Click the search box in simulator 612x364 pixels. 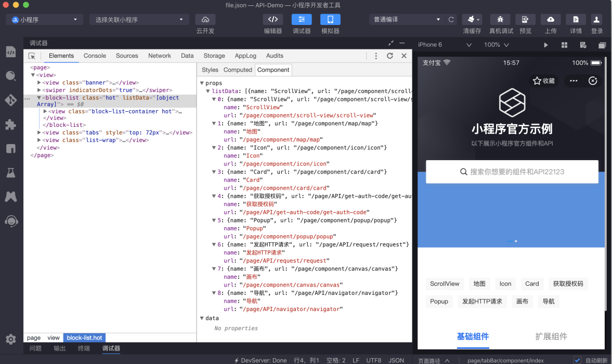tap(512, 172)
